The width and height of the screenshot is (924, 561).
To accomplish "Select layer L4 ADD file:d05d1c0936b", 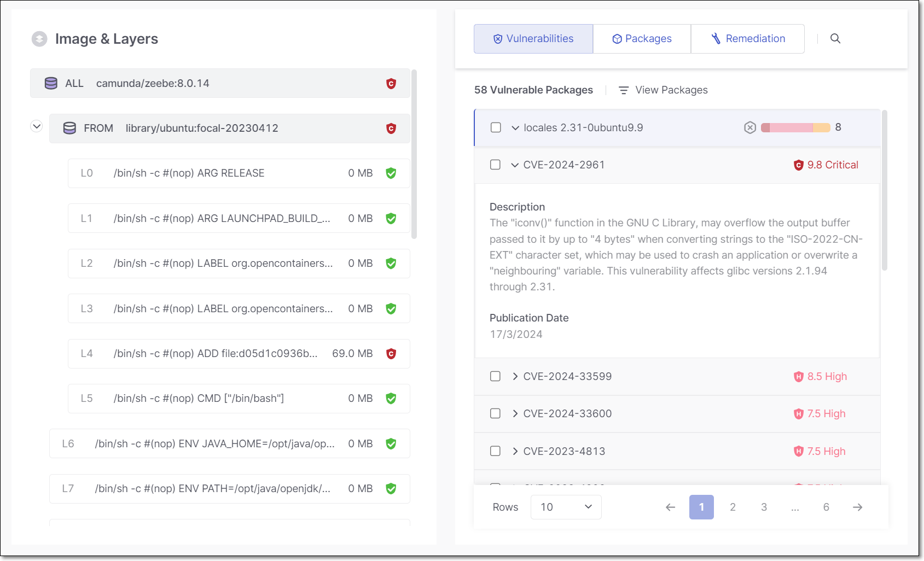I will coord(239,354).
